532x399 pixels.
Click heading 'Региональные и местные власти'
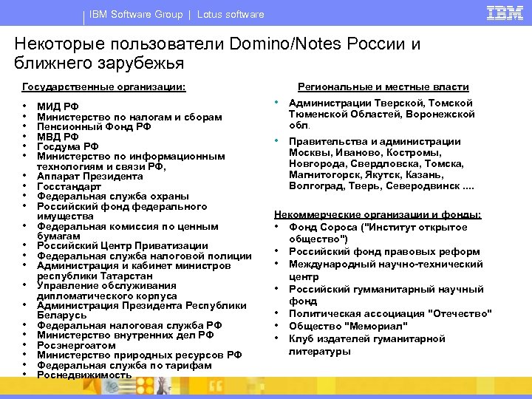pyautogui.click(x=383, y=87)
